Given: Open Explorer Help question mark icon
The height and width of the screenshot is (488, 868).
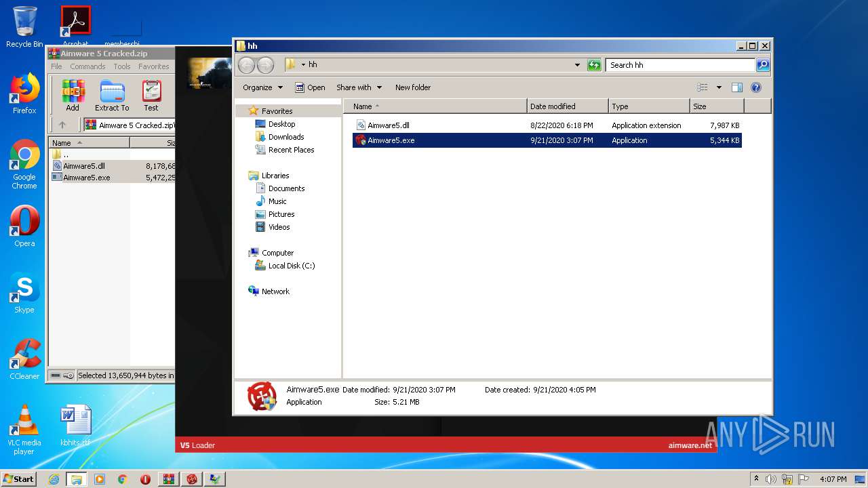Looking at the screenshot, I should (x=756, y=87).
